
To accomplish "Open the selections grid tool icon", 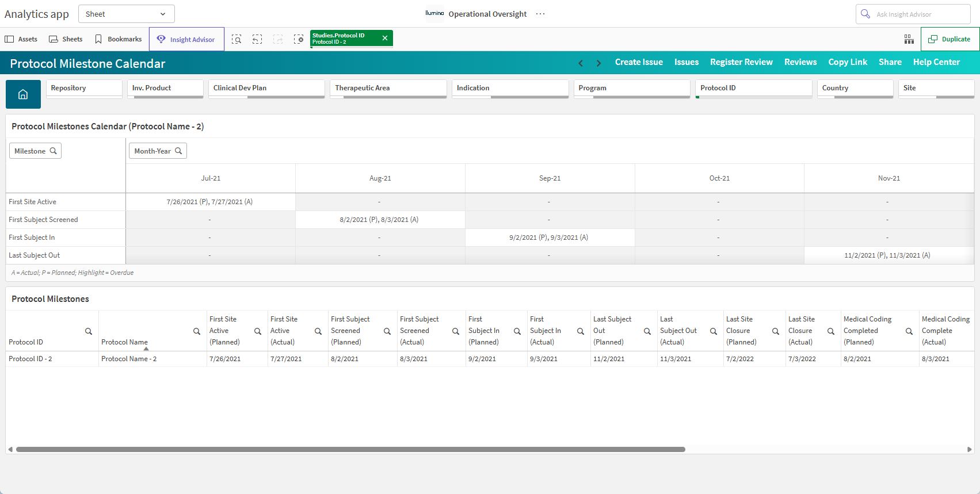I will [909, 39].
